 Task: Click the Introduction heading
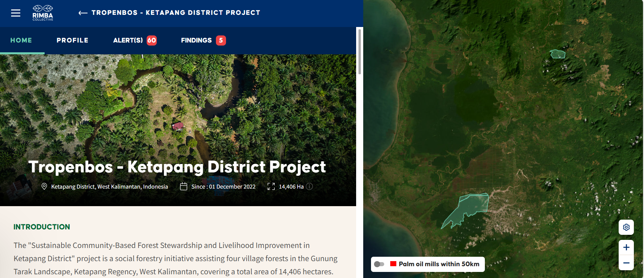click(42, 227)
